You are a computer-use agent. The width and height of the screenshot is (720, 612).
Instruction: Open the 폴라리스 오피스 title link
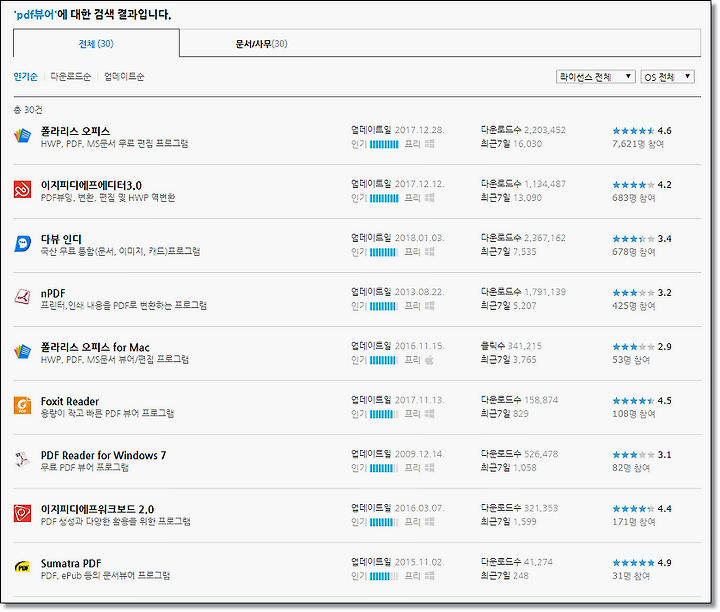coord(75,131)
